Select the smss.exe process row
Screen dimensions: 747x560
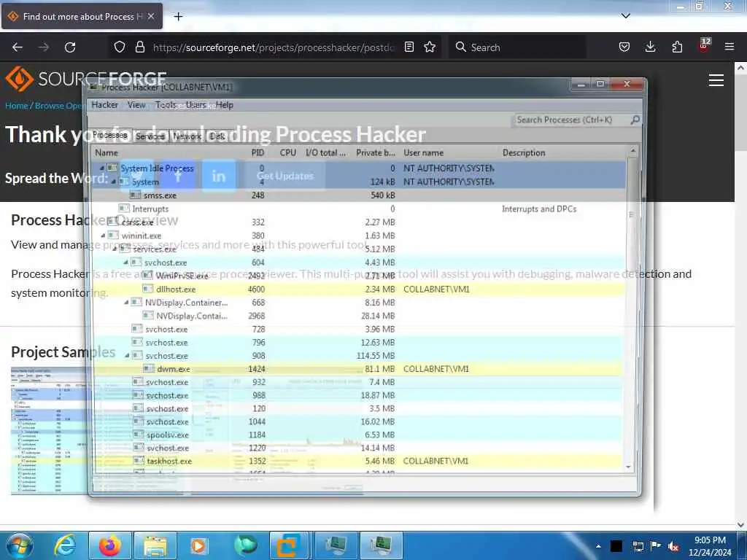tap(357, 195)
